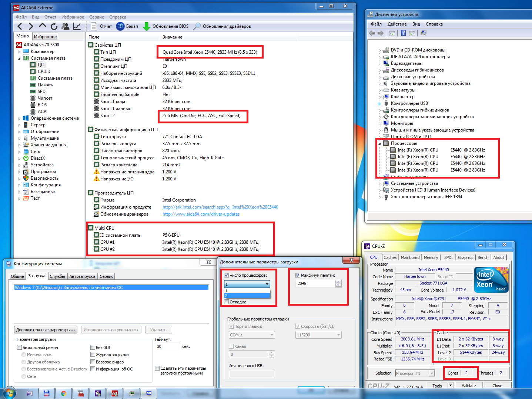532x399 pixels.
Task: Click Обновления драйверов toolbar item
Action: tap(222, 26)
